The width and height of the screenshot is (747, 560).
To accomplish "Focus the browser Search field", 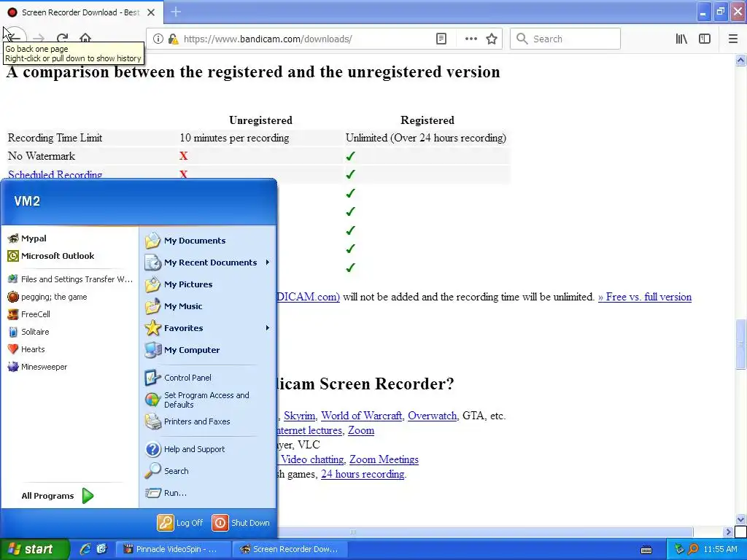I will click(565, 39).
